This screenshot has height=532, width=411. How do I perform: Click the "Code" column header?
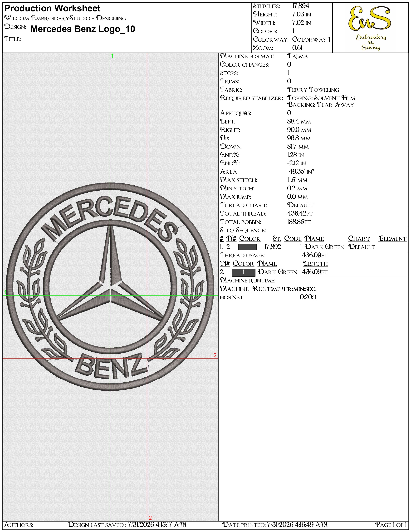293,239
